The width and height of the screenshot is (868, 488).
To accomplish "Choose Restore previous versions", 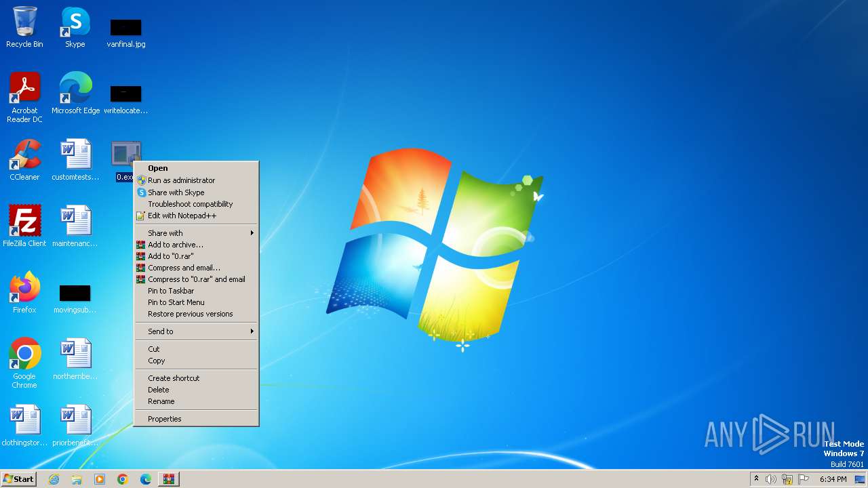I will [197, 314].
